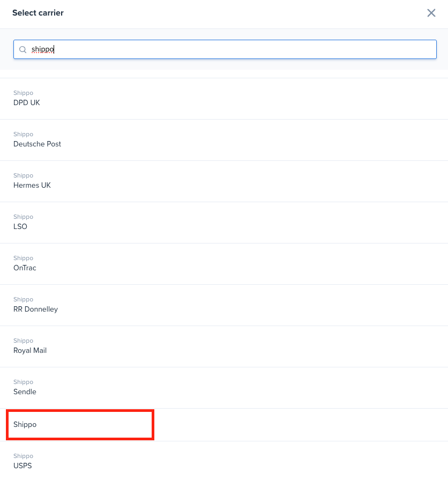
Task: Close the Select carrier dialog
Action: click(x=431, y=13)
